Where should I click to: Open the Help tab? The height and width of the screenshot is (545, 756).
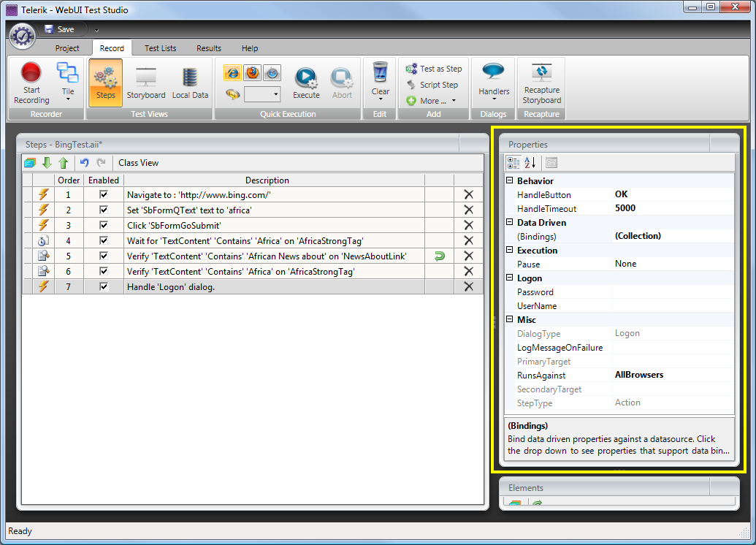coord(250,48)
